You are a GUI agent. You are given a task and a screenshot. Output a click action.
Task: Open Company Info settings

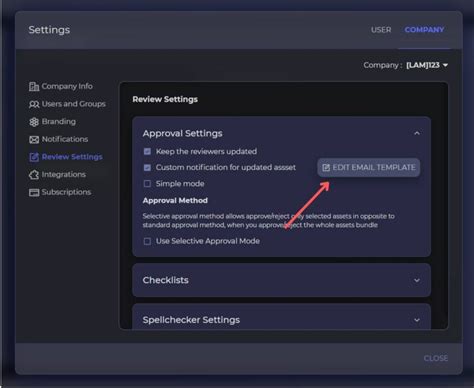[x=61, y=86]
